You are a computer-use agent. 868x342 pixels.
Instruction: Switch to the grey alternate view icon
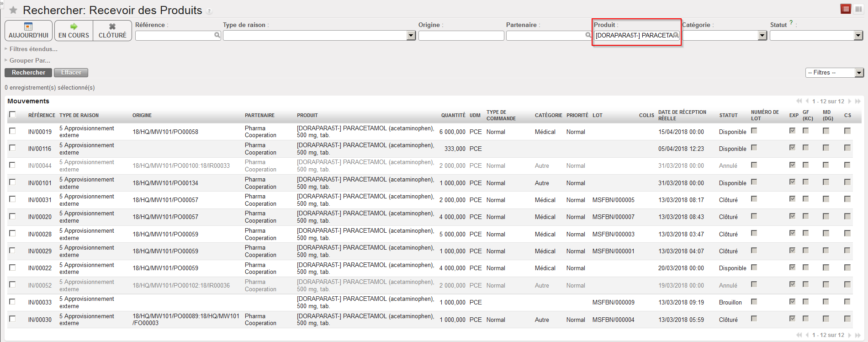tap(858, 9)
